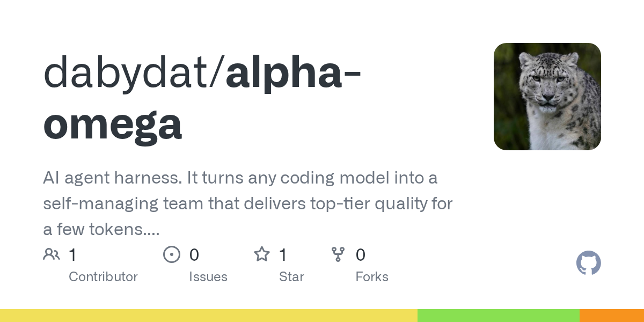Viewport: 644px width, 322px height.
Task: Click the contributors people icon
Action: (x=52, y=254)
